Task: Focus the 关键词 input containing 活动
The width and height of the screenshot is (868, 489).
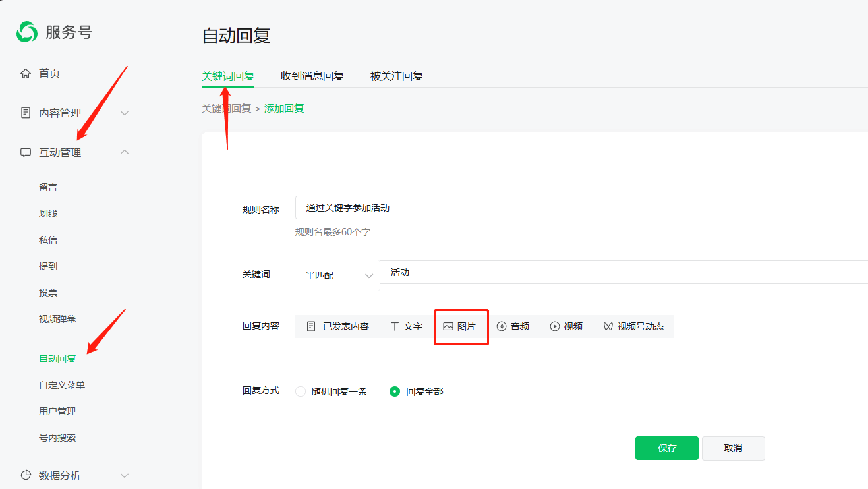Action: click(x=623, y=272)
